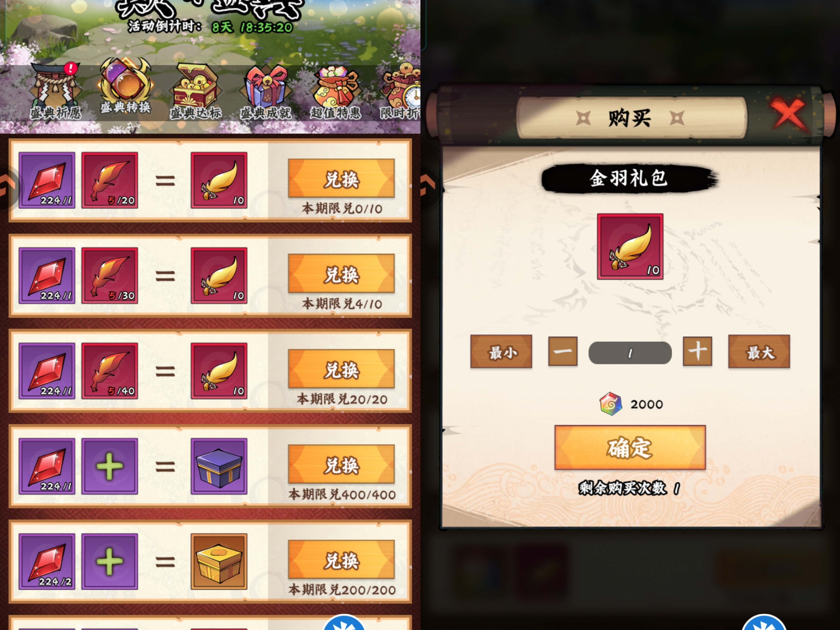The width and height of the screenshot is (840, 630).
Task: Click 兑换 for the 5/20 feather exchange
Action: point(341,178)
